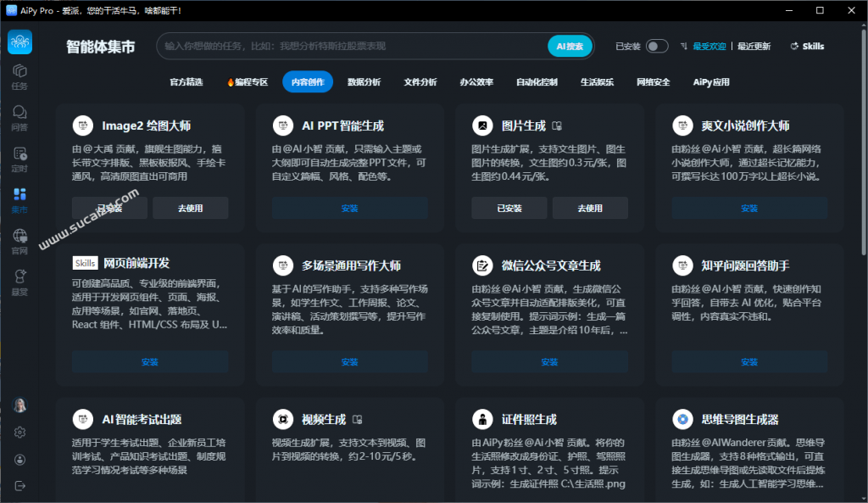Switch to the AiPy应用 tab
The width and height of the screenshot is (868, 503).
(x=711, y=82)
